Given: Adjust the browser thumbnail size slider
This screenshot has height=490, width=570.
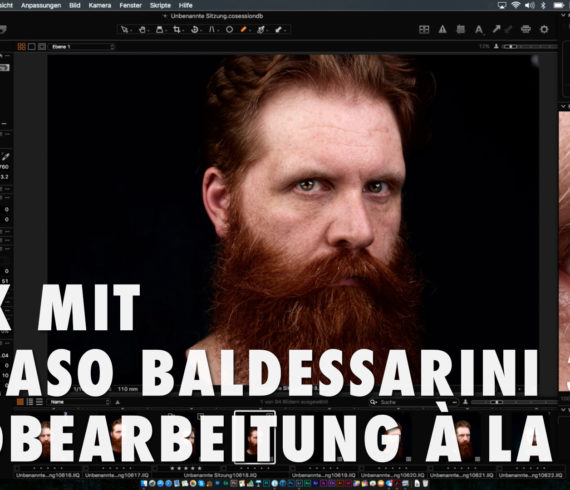Looking at the screenshot, I should [x=514, y=402].
